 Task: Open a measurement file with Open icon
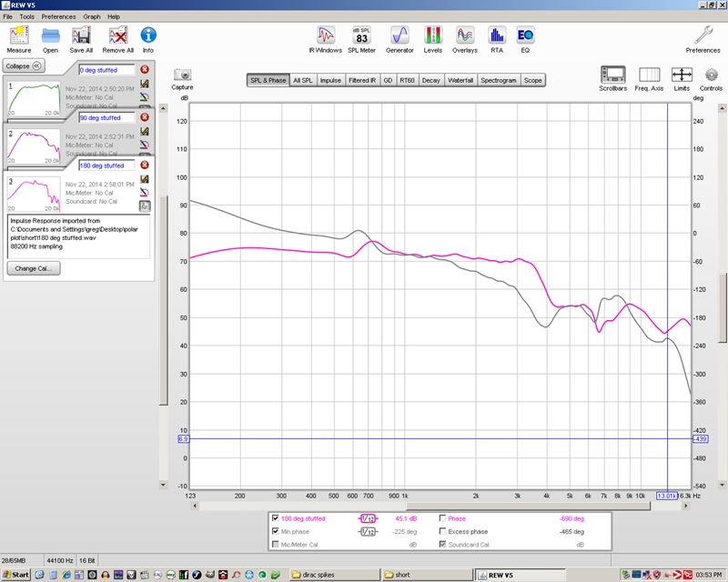50,40
